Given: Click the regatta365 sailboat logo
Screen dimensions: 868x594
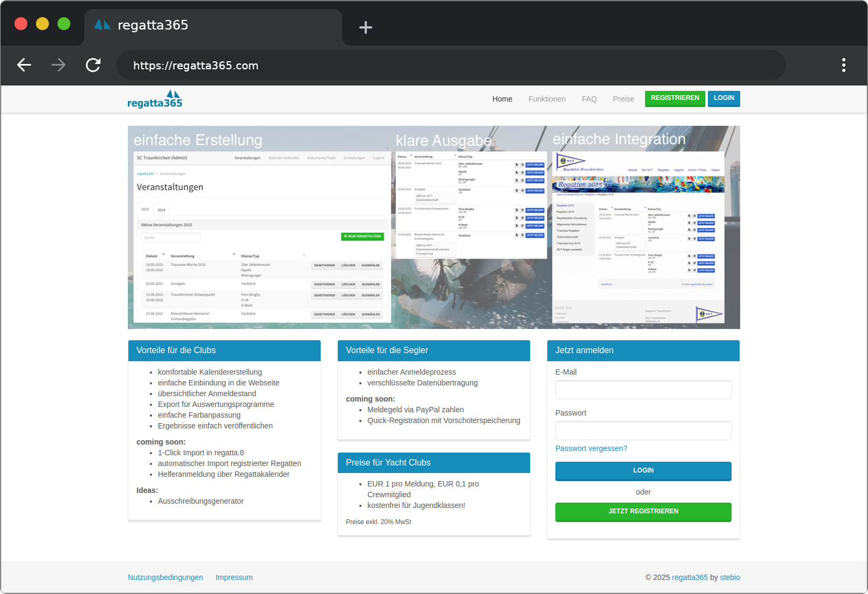Looking at the screenshot, I should 155,99.
